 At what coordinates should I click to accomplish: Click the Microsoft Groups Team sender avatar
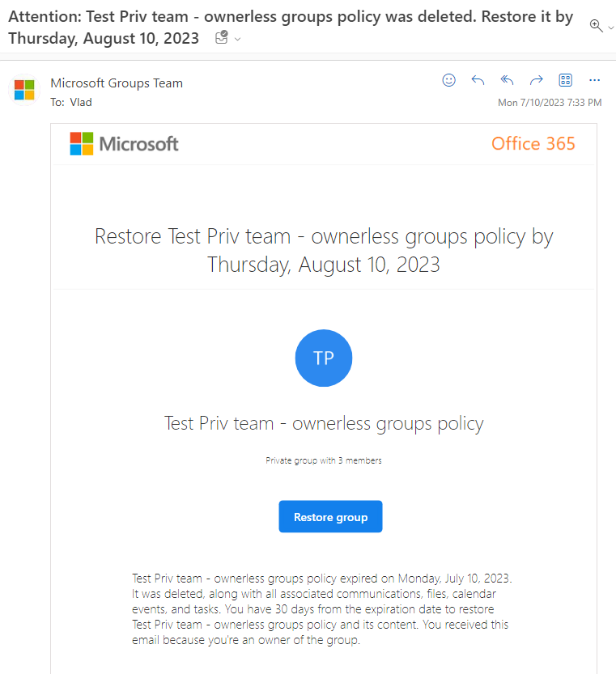coord(24,90)
